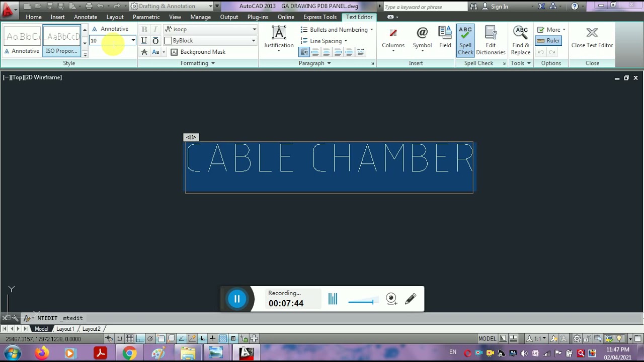This screenshot has height=362, width=644.
Task: Expand the Paragraph panel
Action: point(315,63)
